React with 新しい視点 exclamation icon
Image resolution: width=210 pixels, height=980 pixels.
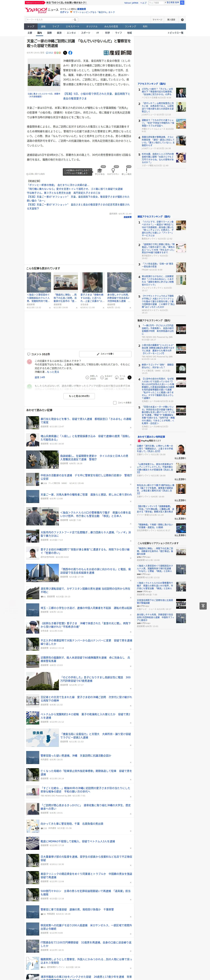(x=127, y=170)
